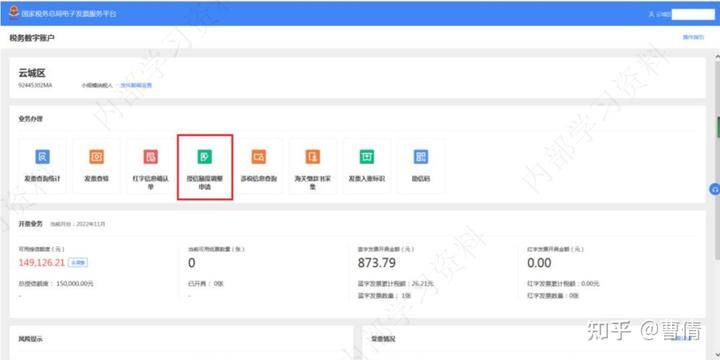Click the 873.79 blue invoice amount
Screen dimensions: 720x360
(x=377, y=263)
